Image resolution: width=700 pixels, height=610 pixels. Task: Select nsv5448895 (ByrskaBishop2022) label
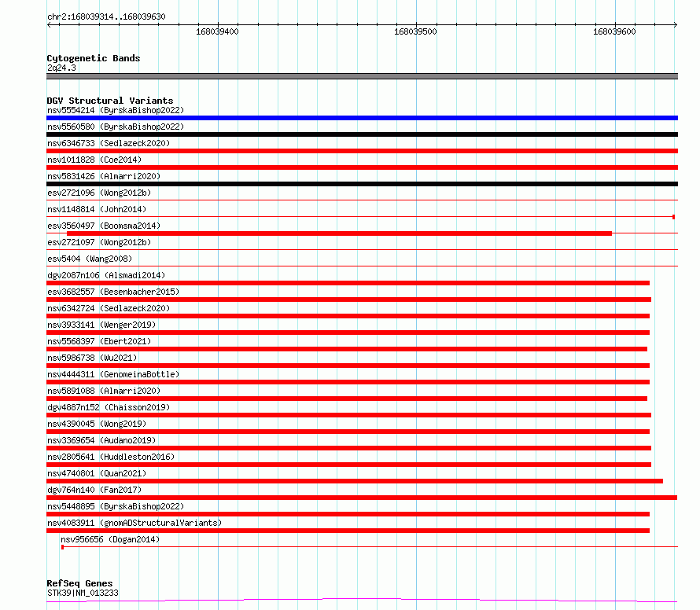(x=116, y=506)
